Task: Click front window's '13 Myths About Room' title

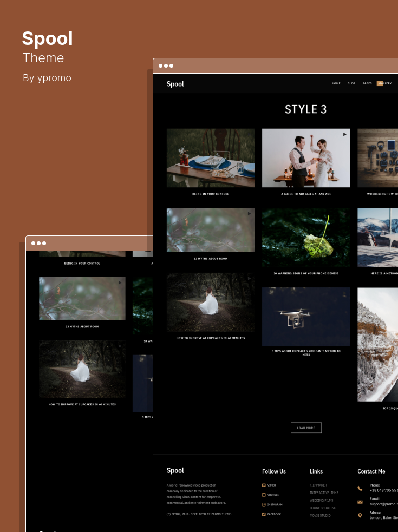Action: [x=211, y=259]
